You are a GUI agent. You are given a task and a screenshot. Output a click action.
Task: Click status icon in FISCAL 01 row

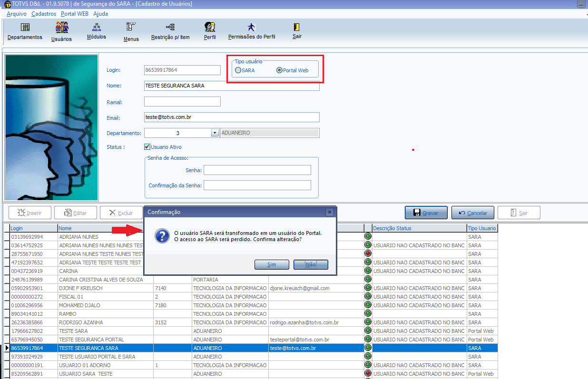(368, 296)
